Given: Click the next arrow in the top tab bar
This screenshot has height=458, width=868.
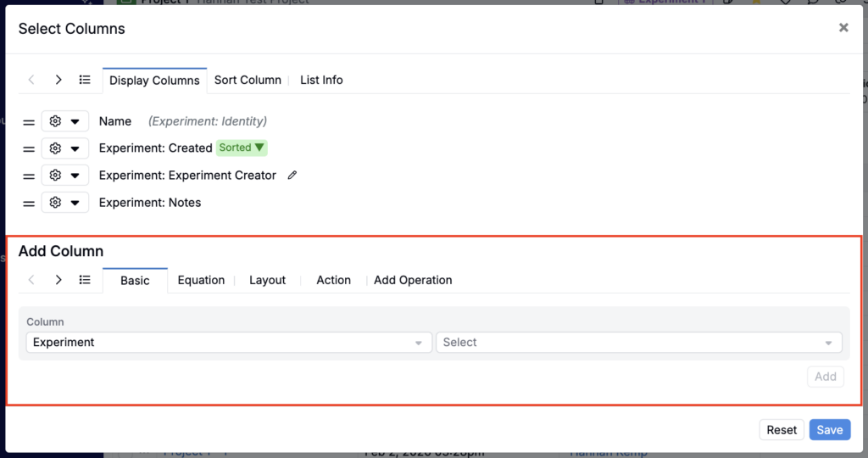Looking at the screenshot, I should tap(58, 80).
